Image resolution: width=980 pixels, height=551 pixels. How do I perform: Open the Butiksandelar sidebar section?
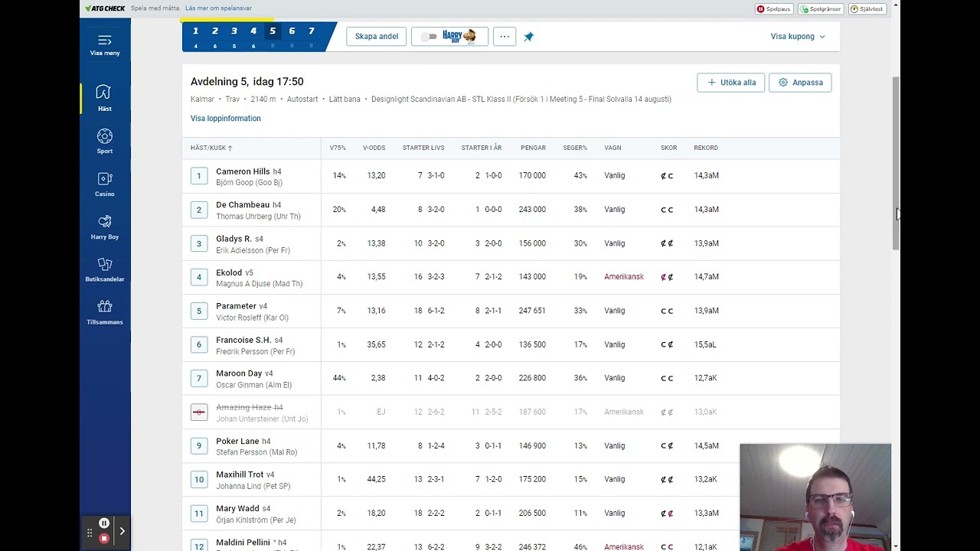(105, 269)
